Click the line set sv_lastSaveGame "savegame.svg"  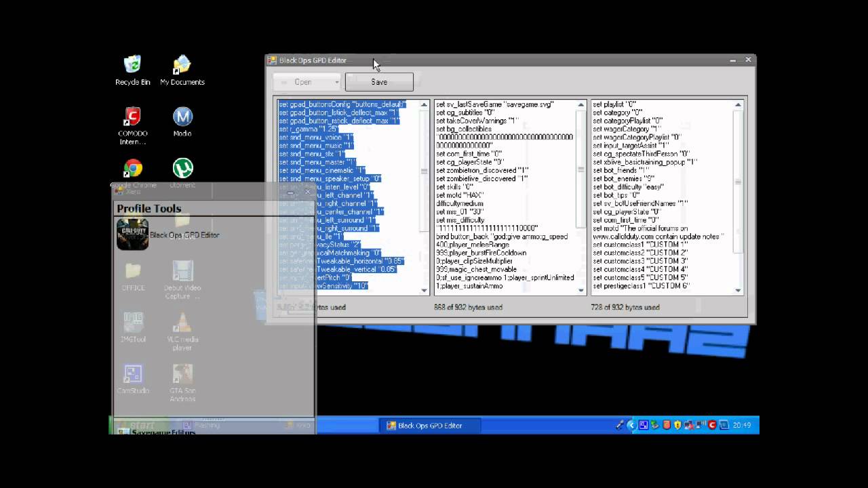click(495, 104)
